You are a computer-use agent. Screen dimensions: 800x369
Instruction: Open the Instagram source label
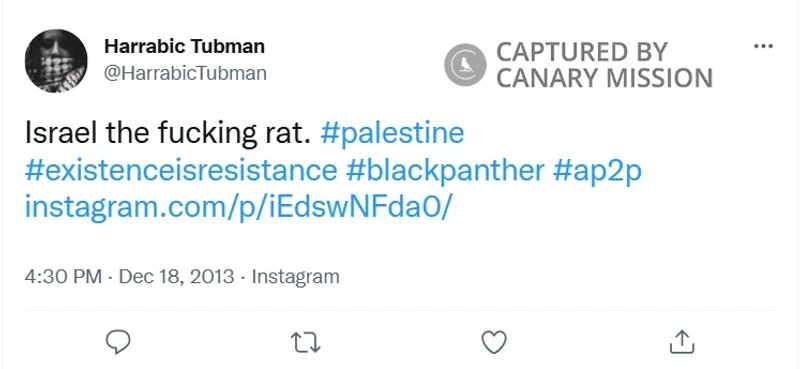(x=295, y=277)
